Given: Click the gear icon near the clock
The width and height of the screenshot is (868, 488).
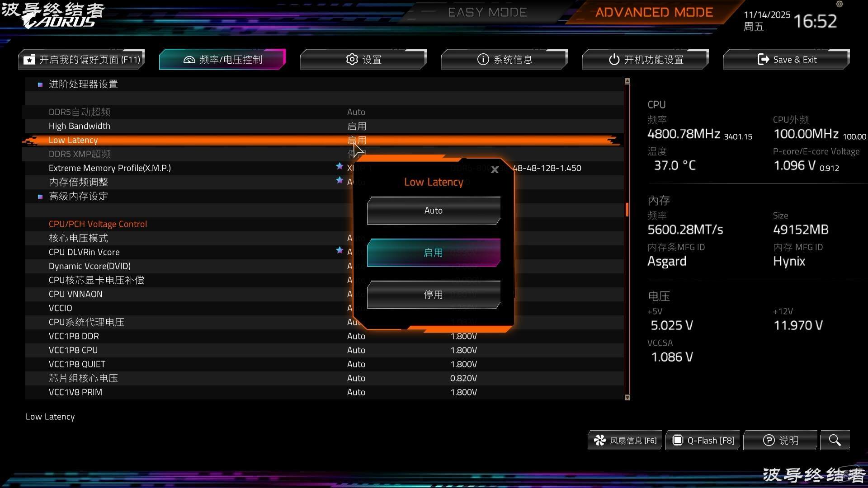Looking at the screenshot, I should pos(840,4).
